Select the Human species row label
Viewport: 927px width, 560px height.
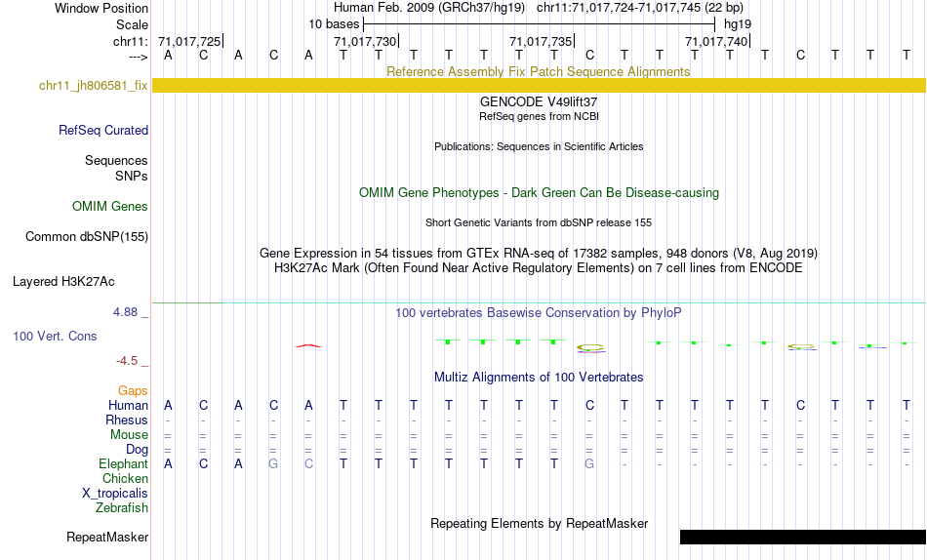coord(128,406)
